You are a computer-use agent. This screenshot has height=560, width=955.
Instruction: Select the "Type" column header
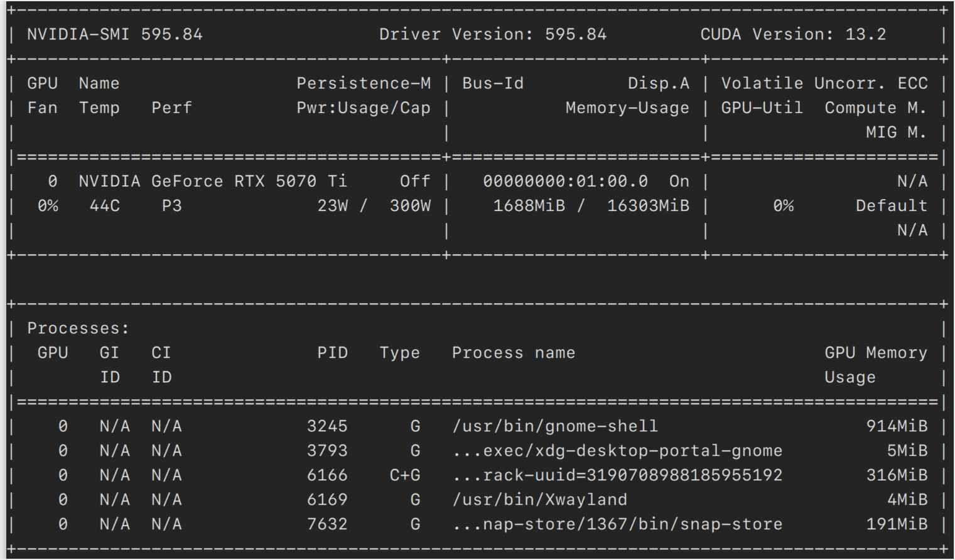pos(400,353)
